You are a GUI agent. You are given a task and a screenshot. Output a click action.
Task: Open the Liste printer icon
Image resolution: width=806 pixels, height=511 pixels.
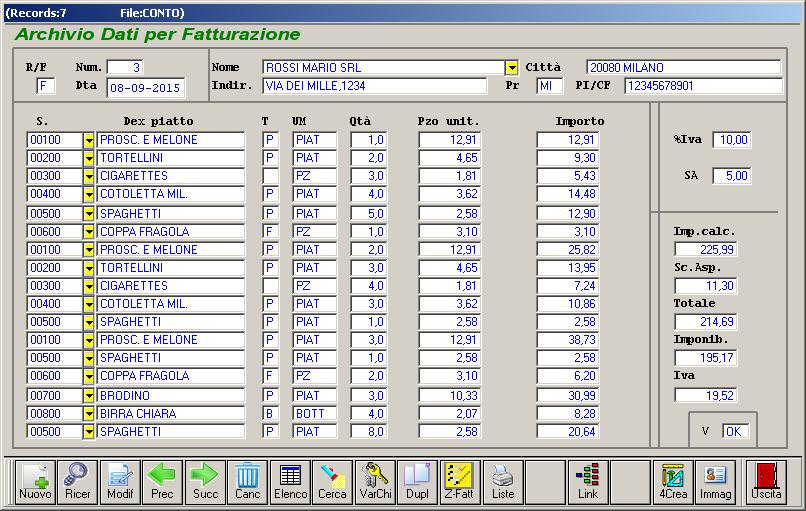pyautogui.click(x=503, y=481)
